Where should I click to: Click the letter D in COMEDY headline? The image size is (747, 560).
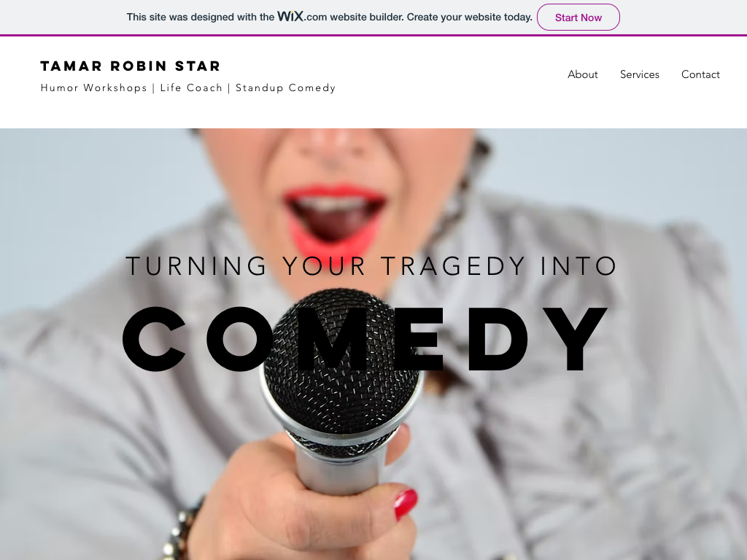(x=498, y=338)
